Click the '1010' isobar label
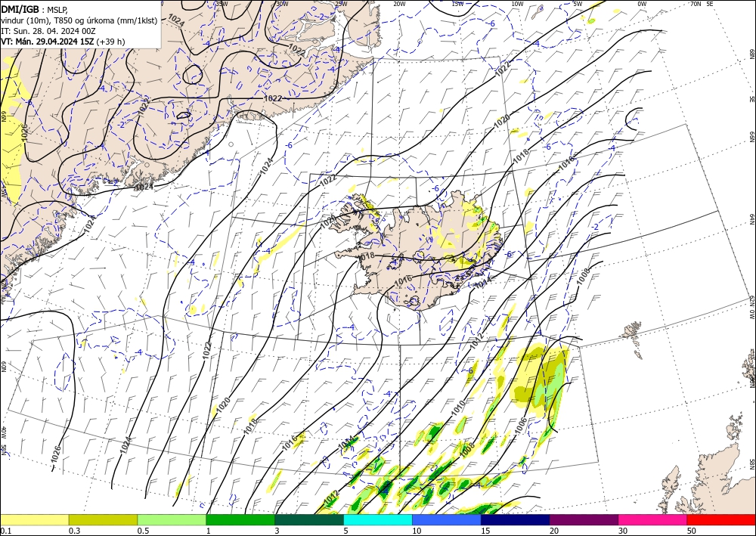 coord(458,407)
